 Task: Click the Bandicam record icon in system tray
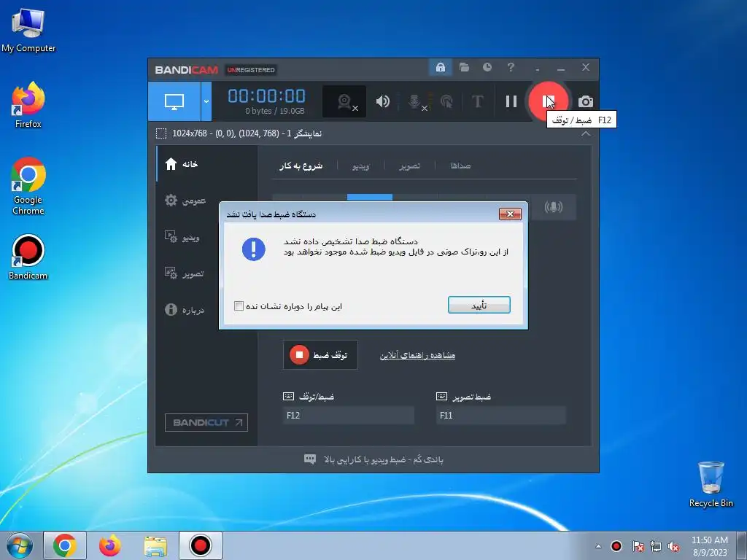(x=616, y=546)
